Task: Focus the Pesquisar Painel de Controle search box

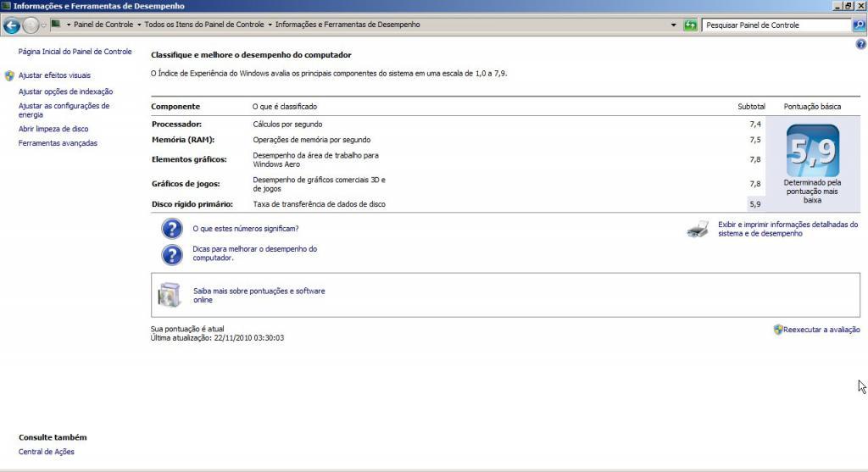Action: (776, 25)
